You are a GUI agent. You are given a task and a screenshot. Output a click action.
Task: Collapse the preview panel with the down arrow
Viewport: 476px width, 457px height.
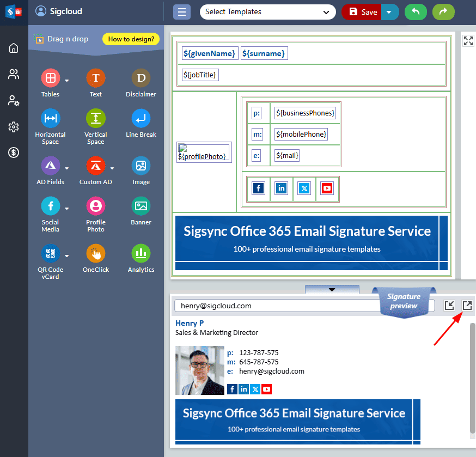coord(332,289)
